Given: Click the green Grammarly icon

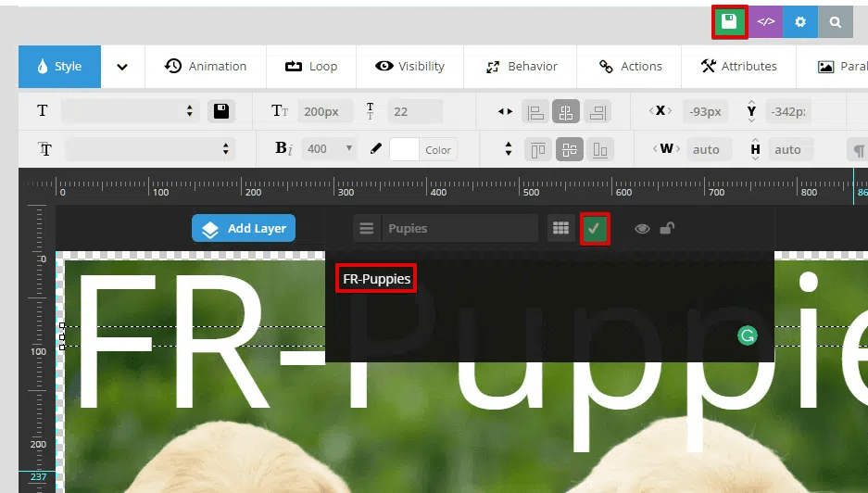Looking at the screenshot, I should tap(748, 335).
